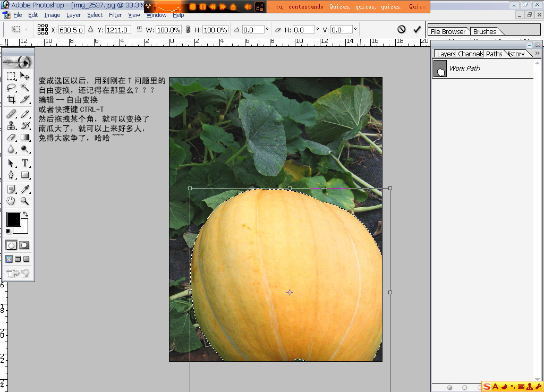544x392 pixels.
Task: Switch to Standard mode editing
Action: 11,245
